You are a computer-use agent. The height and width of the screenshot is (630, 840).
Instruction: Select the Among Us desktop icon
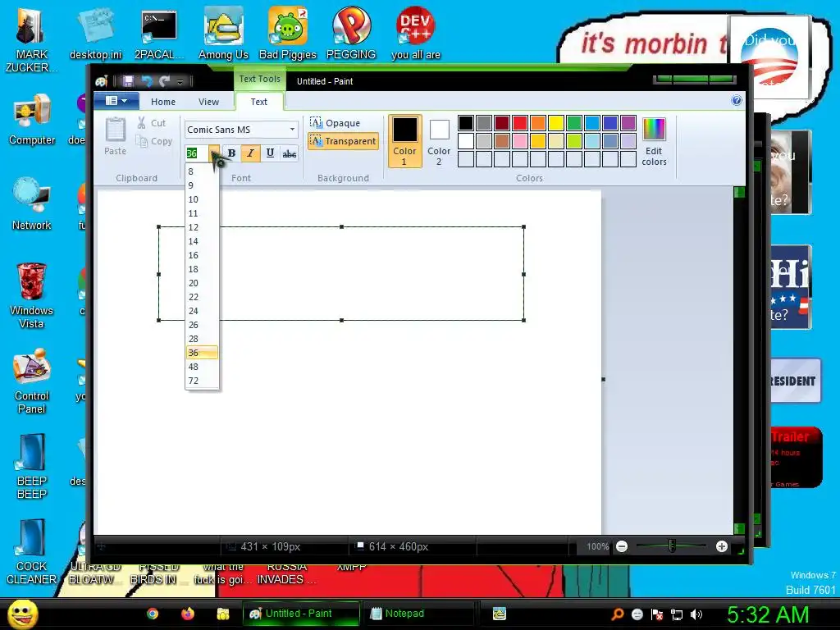(x=223, y=33)
